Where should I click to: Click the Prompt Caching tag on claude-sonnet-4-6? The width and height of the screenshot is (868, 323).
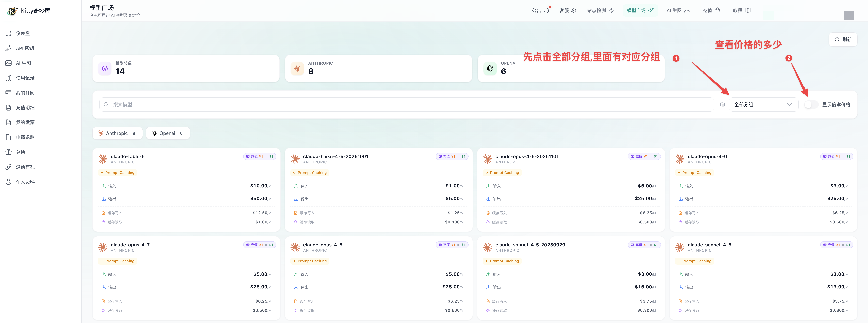point(695,261)
